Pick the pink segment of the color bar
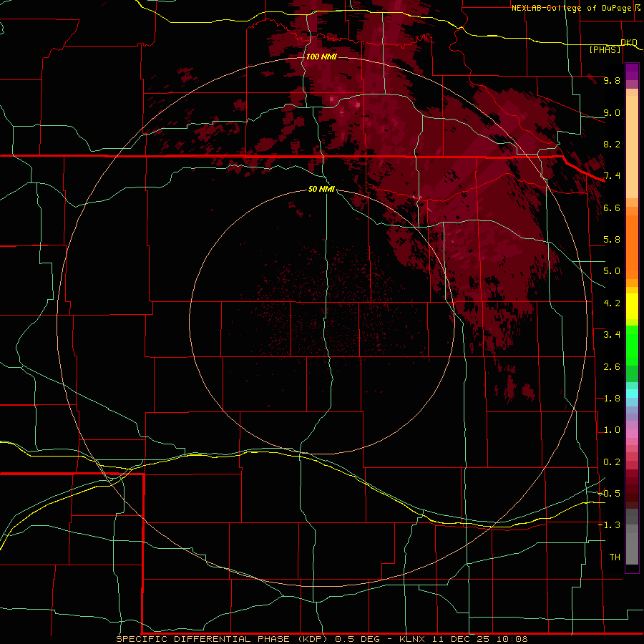The height and width of the screenshot is (644, 644). click(x=632, y=434)
